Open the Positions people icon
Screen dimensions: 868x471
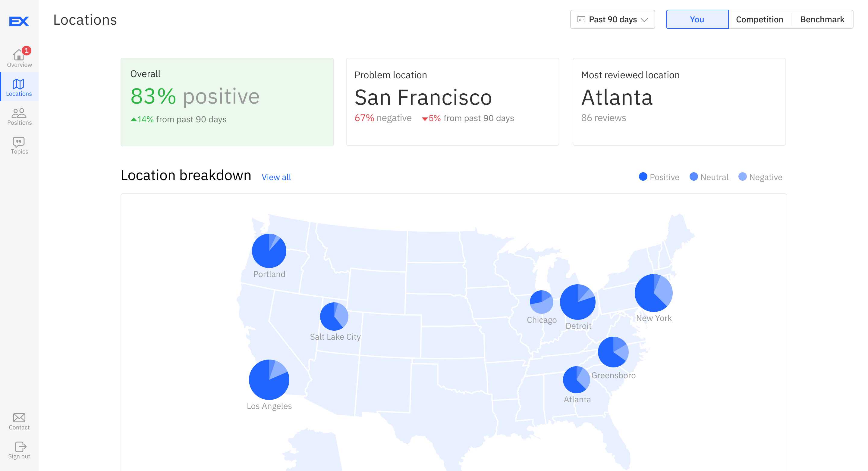pos(19,113)
